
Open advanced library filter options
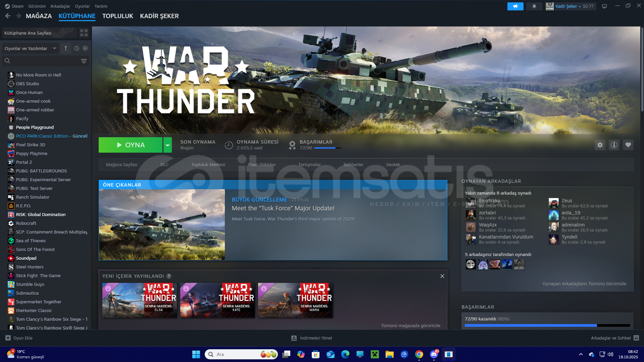[84, 61]
